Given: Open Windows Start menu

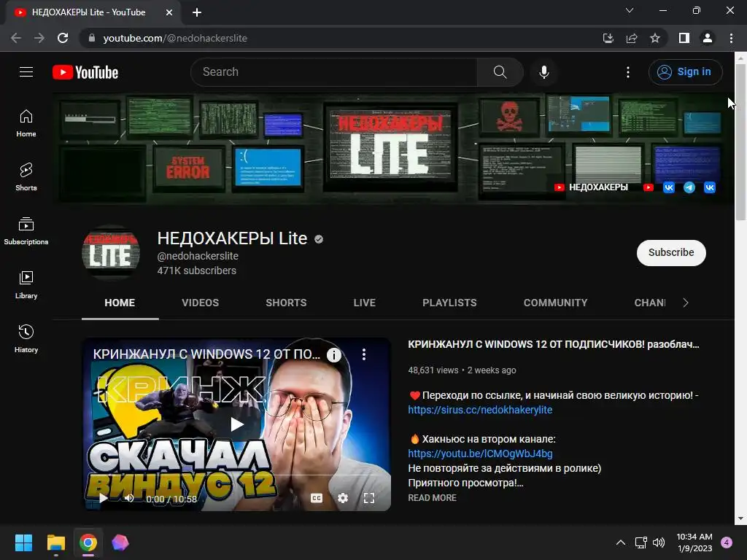Looking at the screenshot, I should [x=23, y=542].
